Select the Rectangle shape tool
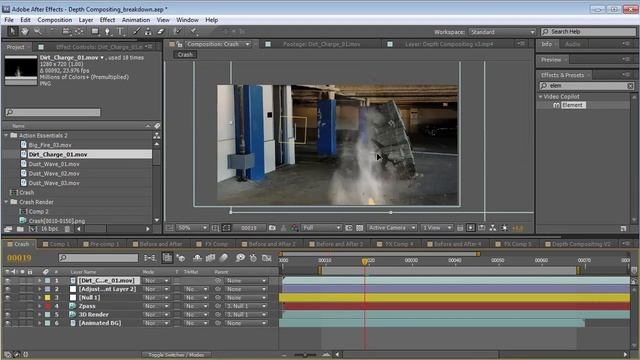The height and width of the screenshot is (360, 640). 95,31
